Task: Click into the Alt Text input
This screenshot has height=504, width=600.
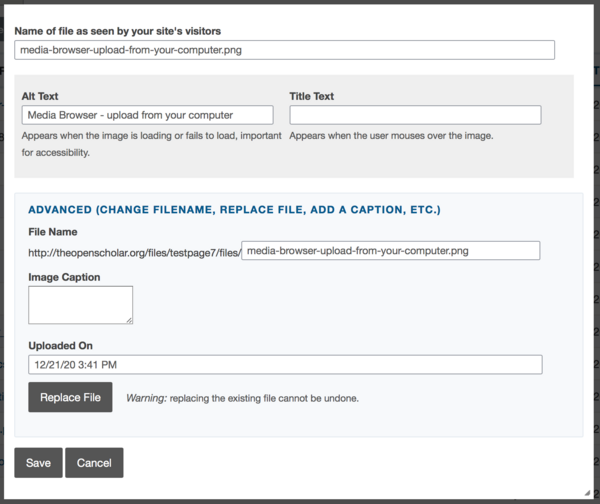Action: pos(147,115)
